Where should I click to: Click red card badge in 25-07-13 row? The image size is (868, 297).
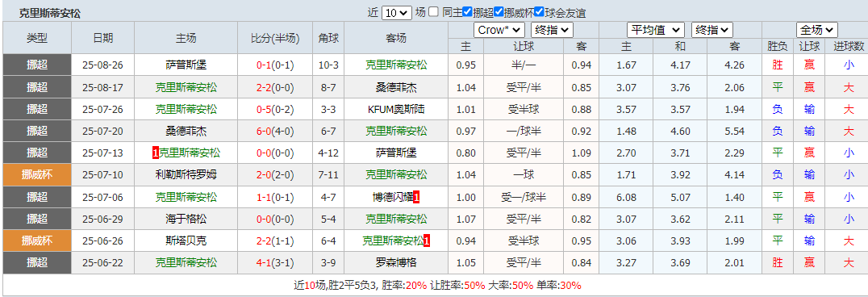click(x=155, y=153)
